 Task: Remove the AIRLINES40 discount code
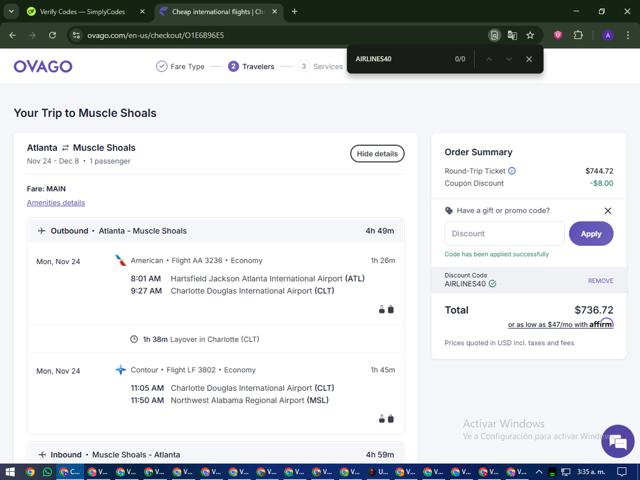(x=600, y=281)
